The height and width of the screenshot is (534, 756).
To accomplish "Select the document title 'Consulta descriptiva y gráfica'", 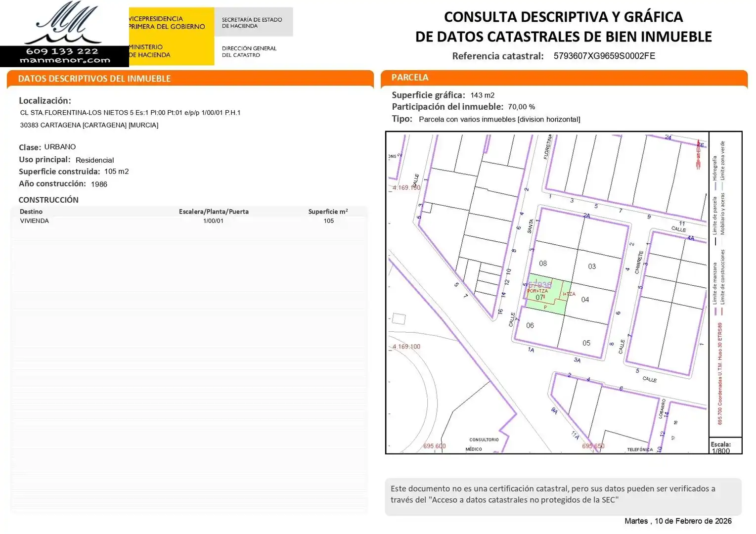I will point(563,17).
